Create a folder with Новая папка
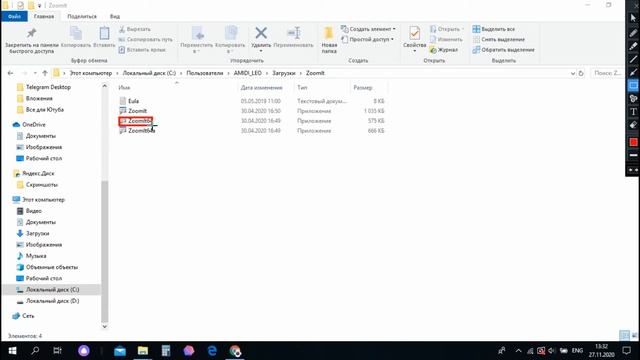640x360 pixels. 329,40
